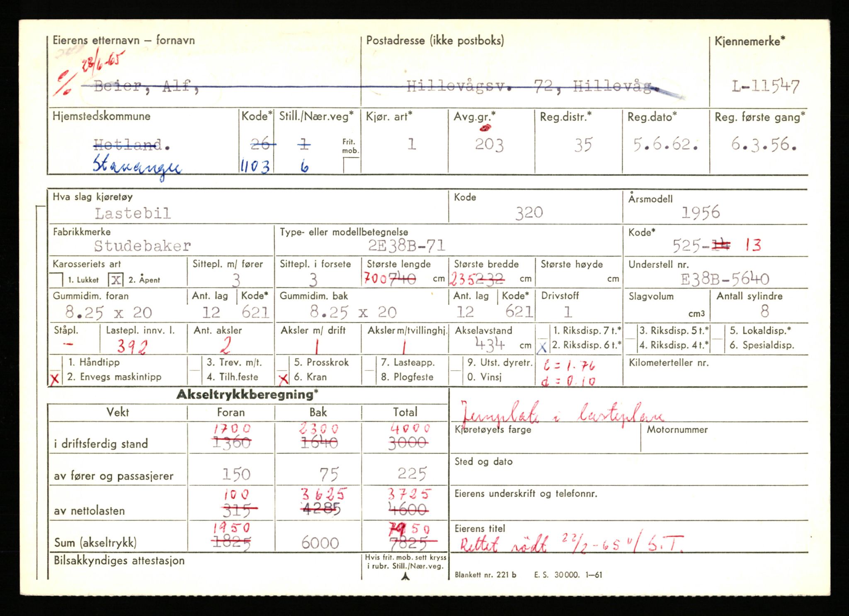Click the empty 'Motornummer' field
The width and height of the screenshot is (849, 616).
coord(724,437)
